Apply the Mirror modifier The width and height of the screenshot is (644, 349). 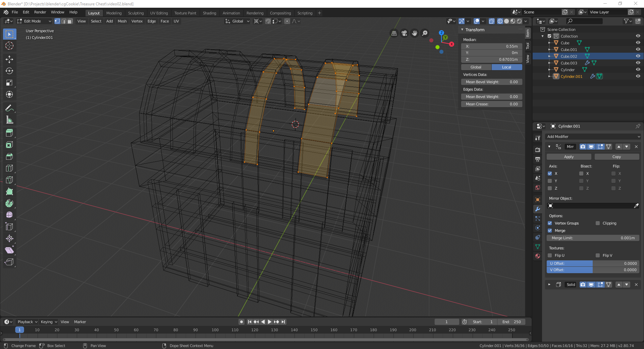569,157
